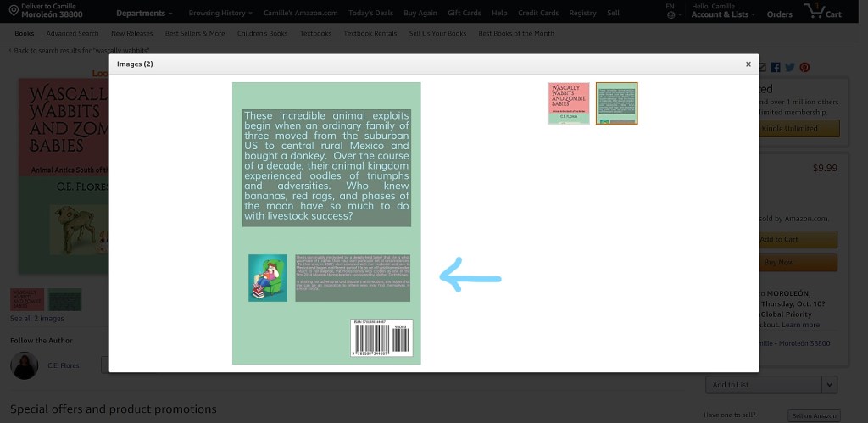Open the Browsing History dropdown
The height and width of the screenshot is (423, 868).
220,14
